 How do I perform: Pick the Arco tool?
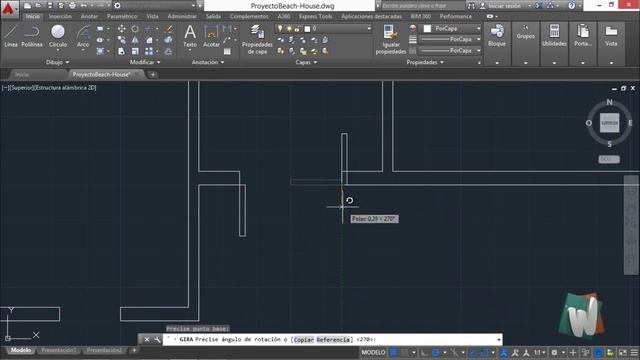tap(83, 36)
